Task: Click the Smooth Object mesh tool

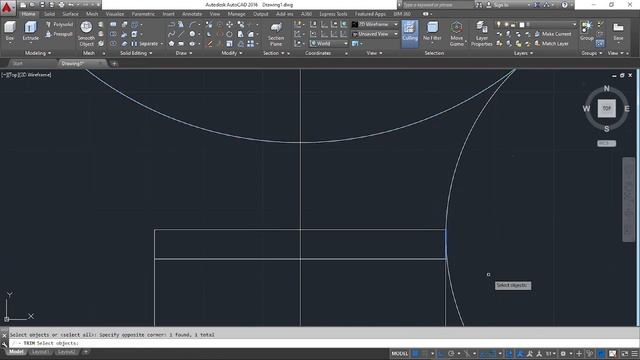Action: click(86, 33)
